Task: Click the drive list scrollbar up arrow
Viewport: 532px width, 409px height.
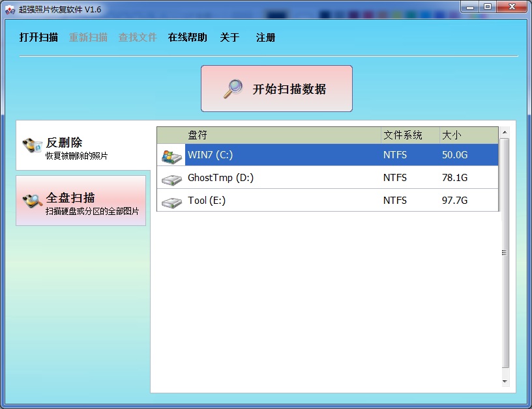Action: [505, 132]
